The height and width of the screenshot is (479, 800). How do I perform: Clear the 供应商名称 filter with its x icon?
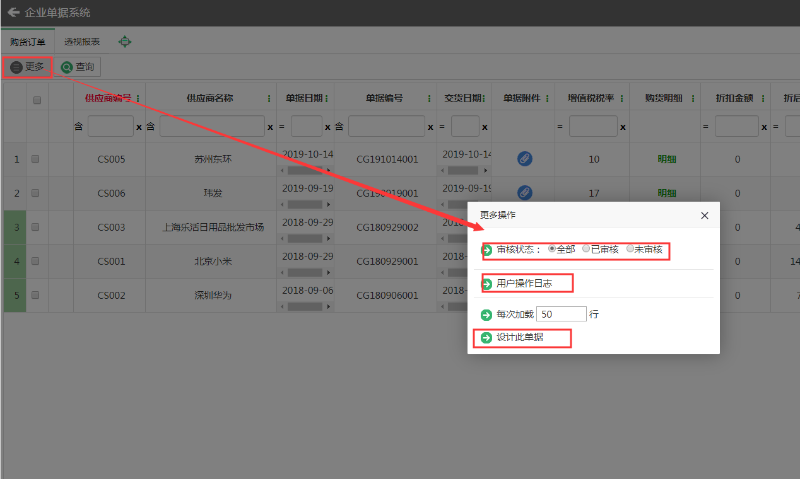270,127
